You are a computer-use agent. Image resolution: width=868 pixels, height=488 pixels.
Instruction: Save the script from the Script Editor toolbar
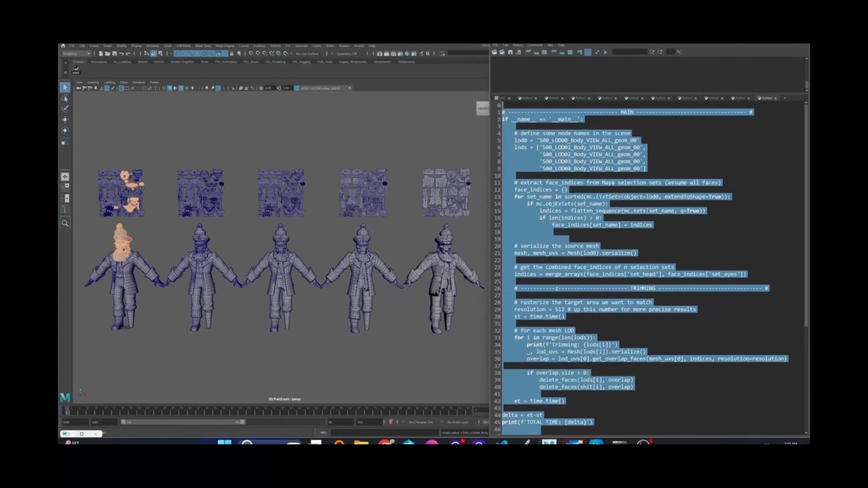tap(510, 52)
